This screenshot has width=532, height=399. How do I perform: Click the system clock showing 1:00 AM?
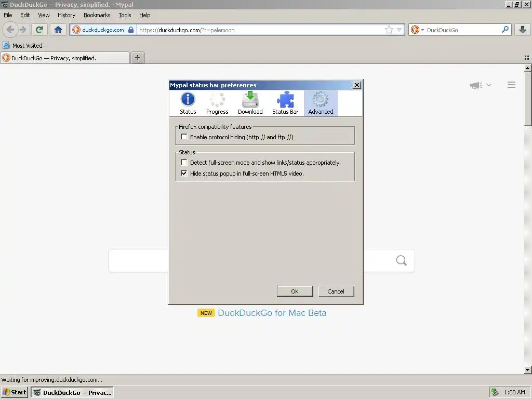click(514, 392)
